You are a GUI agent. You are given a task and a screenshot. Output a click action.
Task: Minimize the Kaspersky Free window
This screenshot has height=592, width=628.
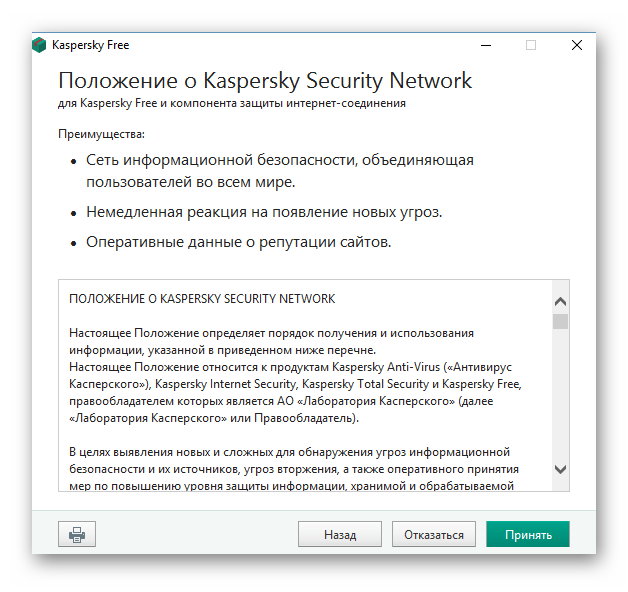(x=485, y=45)
